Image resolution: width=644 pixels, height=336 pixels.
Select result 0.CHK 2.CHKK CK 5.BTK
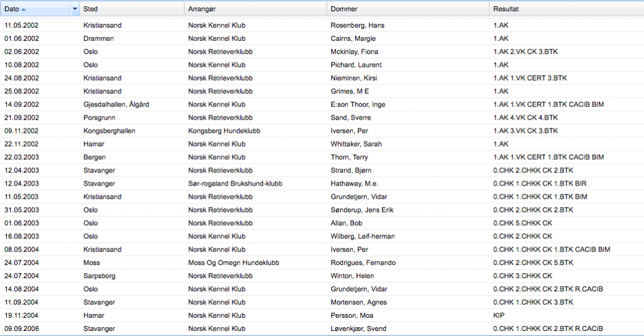tap(533, 262)
